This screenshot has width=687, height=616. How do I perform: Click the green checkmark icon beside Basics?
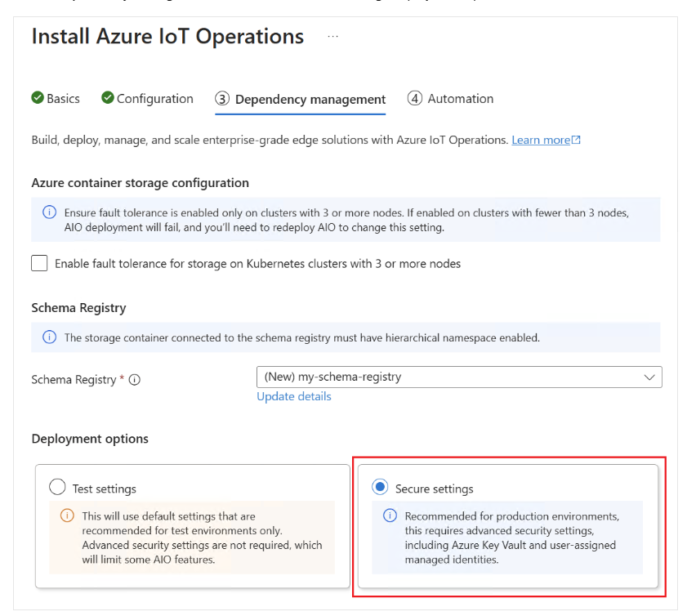tap(38, 98)
